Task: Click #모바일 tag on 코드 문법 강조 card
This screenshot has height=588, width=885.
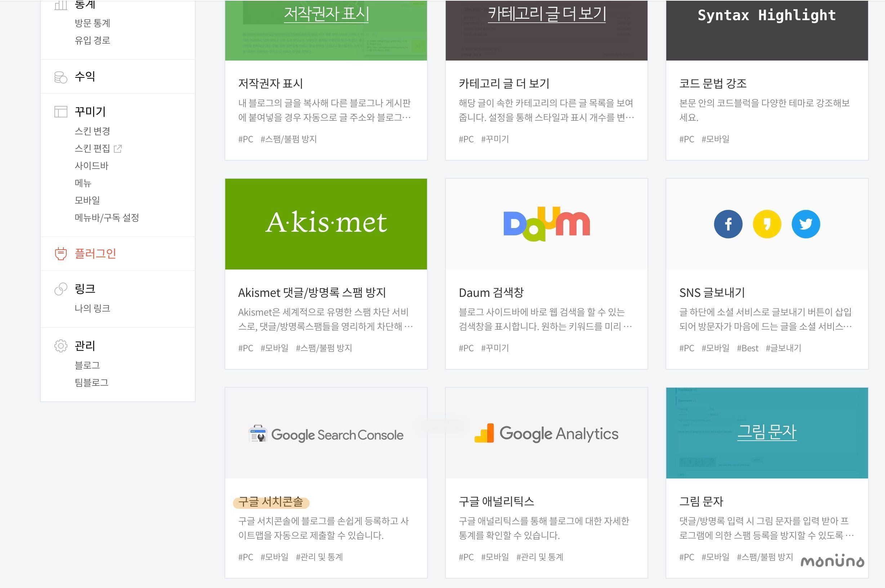Action: (x=715, y=139)
